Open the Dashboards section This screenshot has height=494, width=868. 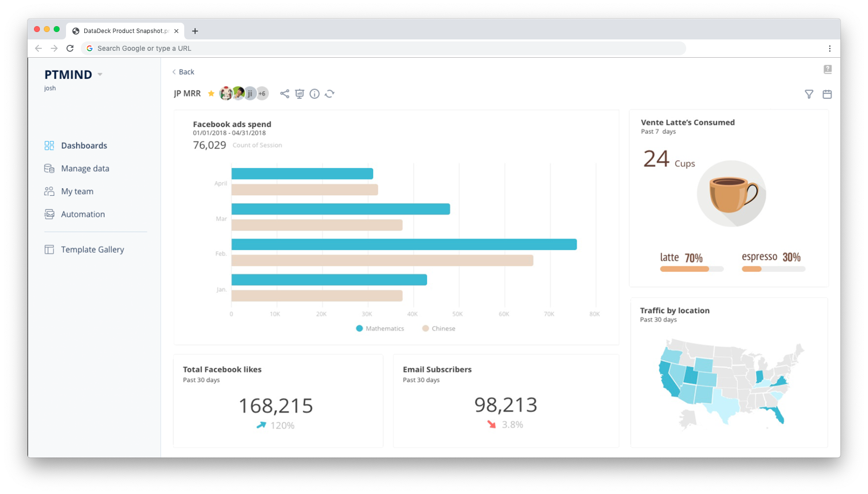(84, 145)
